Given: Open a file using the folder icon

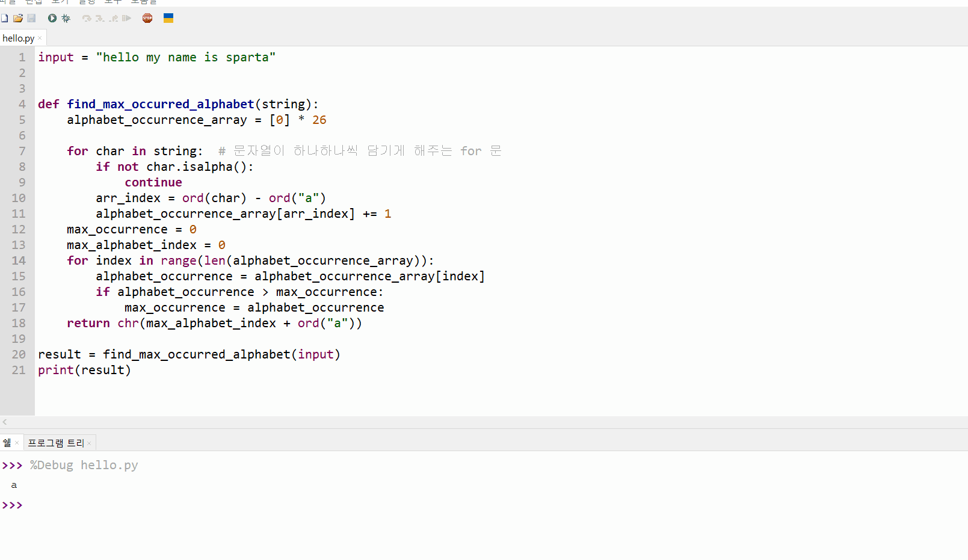Looking at the screenshot, I should [x=18, y=18].
